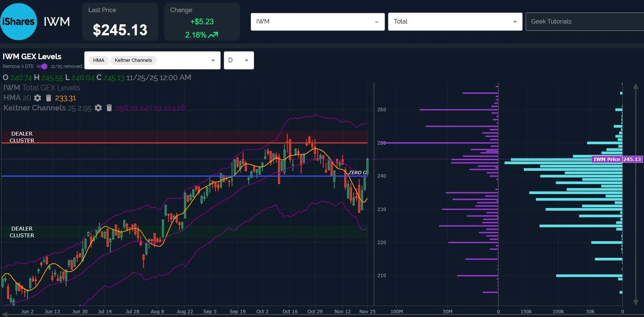Select the Keltner Channels chip
This screenshot has height=317, width=644.
[133, 60]
